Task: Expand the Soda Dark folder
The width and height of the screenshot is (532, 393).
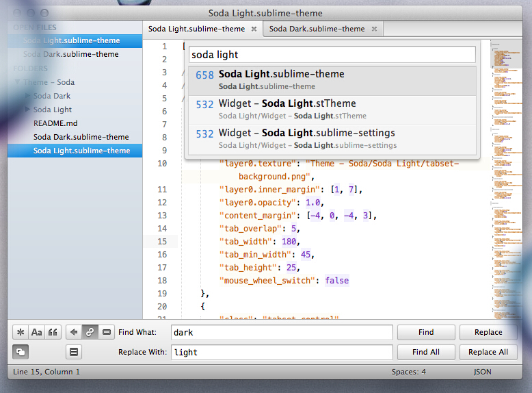Action: 27,96
